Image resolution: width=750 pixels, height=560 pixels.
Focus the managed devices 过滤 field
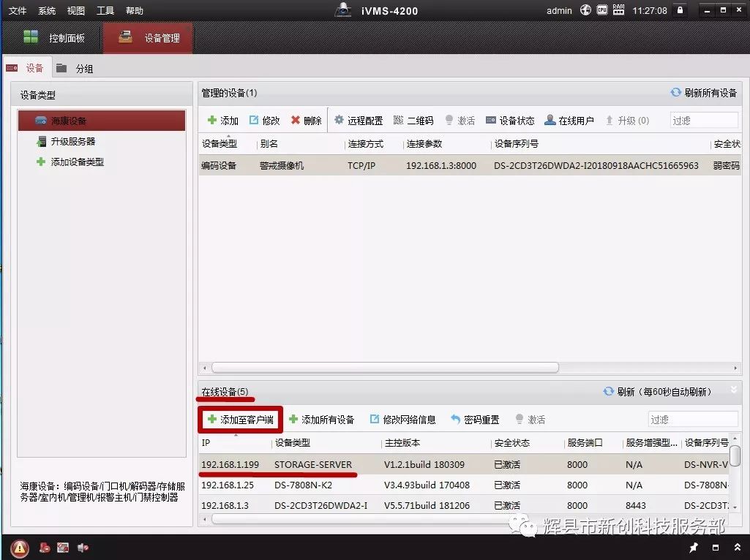pyautogui.click(x=704, y=121)
